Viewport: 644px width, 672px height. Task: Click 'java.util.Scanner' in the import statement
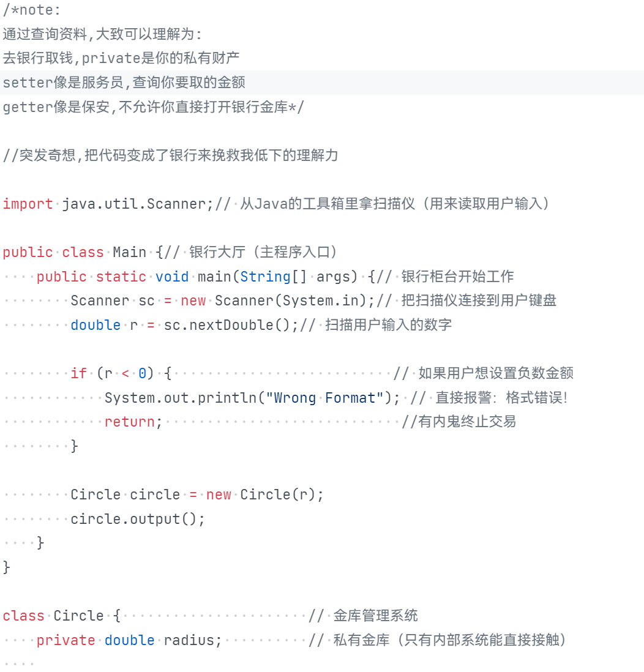[x=134, y=204]
